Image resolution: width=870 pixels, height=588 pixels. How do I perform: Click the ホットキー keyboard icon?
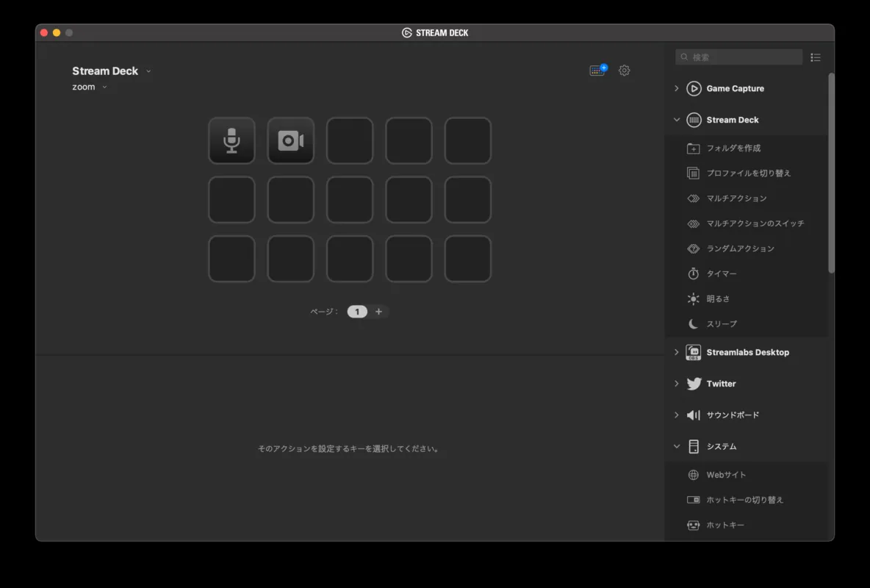(x=693, y=525)
